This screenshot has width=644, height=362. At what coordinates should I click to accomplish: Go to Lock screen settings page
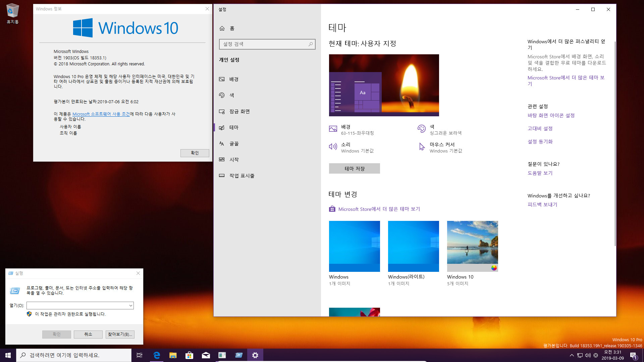pos(267,112)
